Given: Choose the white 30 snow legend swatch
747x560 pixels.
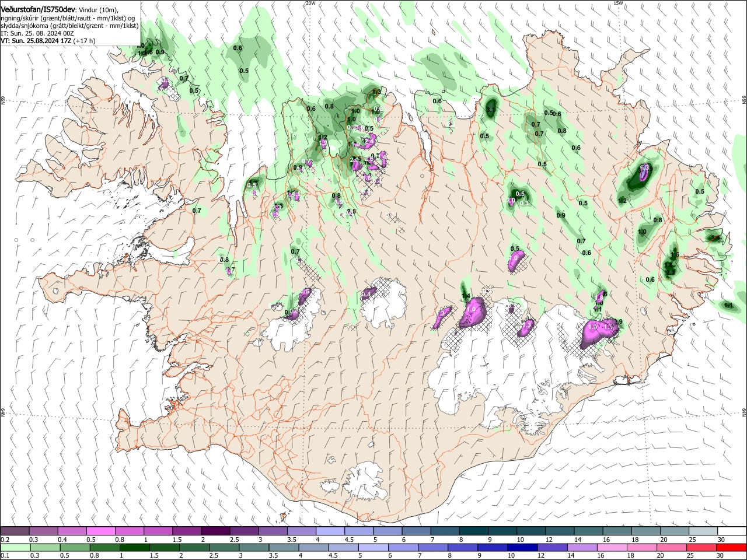Looking at the screenshot, I should click(x=731, y=531).
